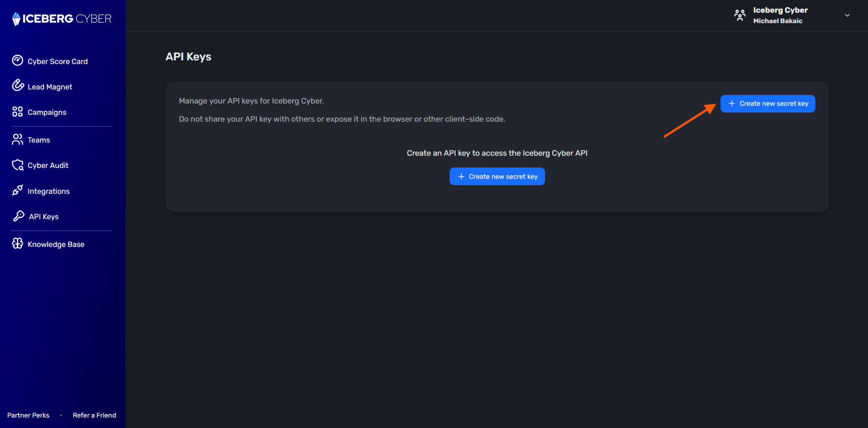This screenshot has width=868, height=428.
Task: Open Knowledge Base link
Action: pos(56,244)
